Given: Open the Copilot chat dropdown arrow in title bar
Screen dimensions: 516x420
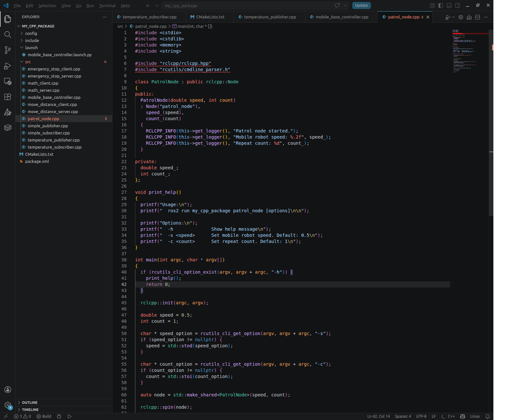Looking at the screenshot, I should point(345,5).
